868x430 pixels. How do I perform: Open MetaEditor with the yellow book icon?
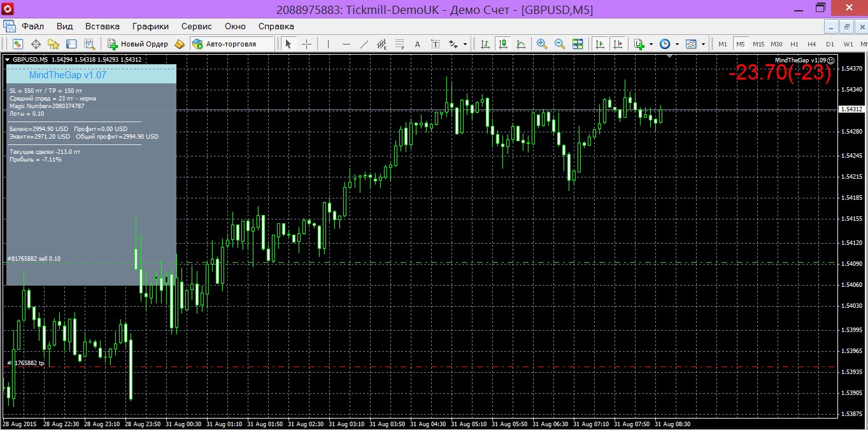(180, 44)
